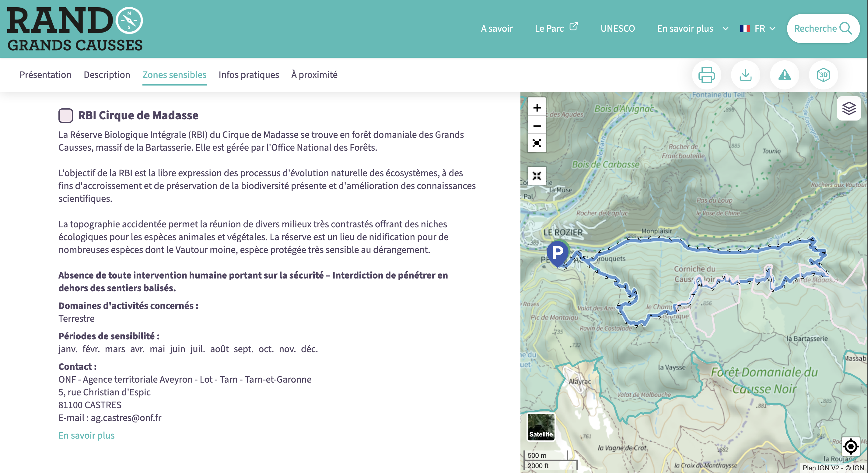The height and width of the screenshot is (473, 868).
Task: Click the RBI Cirque de Madasse swatch
Action: pos(65,116)
